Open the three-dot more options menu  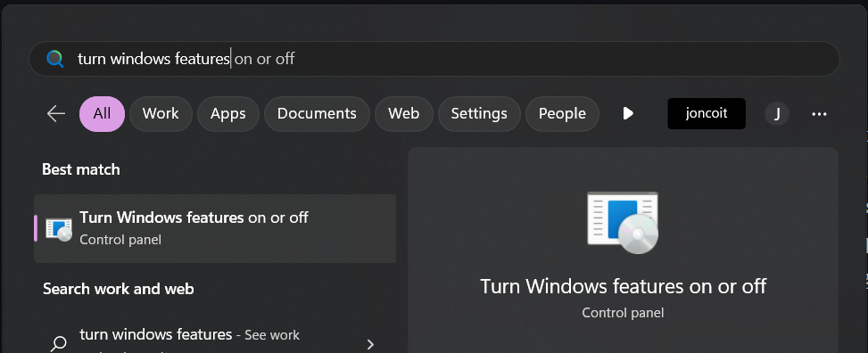coord(819,114)
